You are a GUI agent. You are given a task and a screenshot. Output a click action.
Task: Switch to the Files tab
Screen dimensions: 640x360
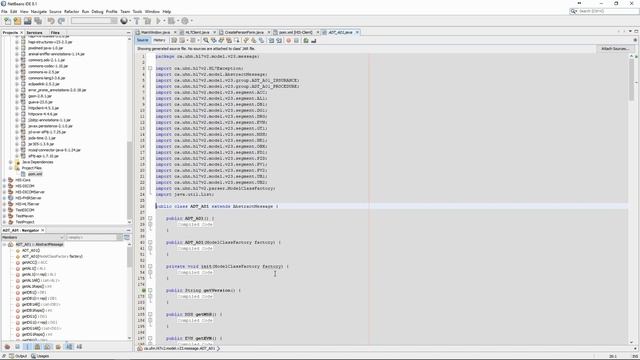(55, 32)
